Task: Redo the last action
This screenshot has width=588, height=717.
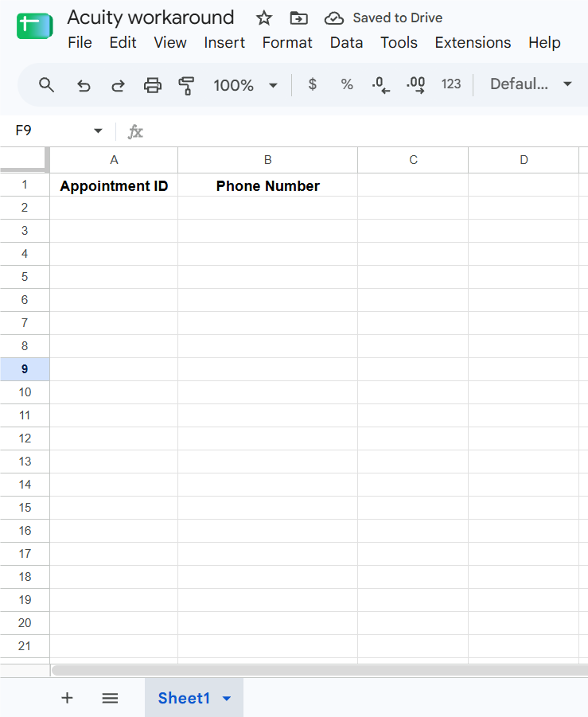Action: [118, 85]
